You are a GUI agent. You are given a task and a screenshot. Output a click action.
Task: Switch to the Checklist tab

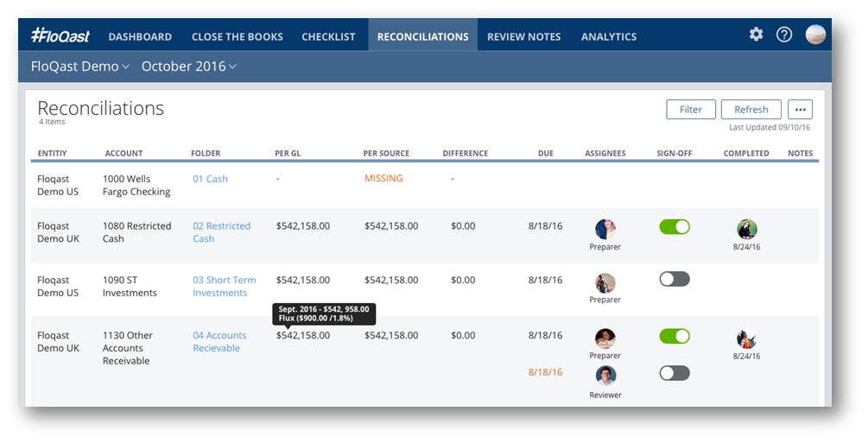click(328, 36)
